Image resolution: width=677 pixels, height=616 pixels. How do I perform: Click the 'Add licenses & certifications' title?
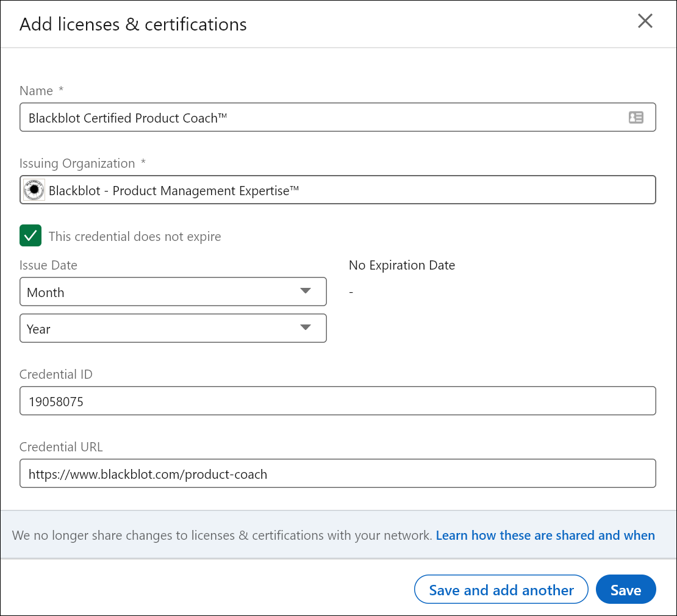coord(133,24)
